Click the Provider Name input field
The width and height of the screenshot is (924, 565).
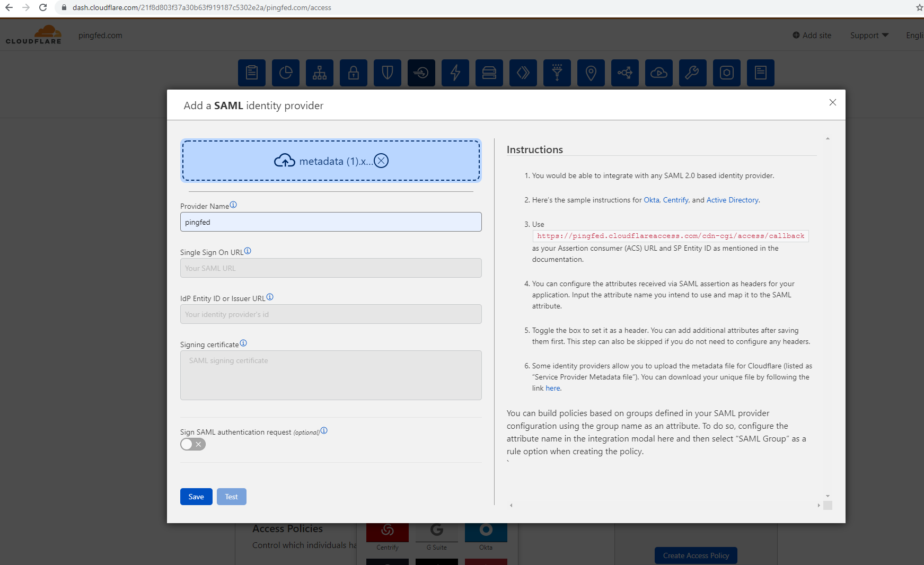coord(331,222)
